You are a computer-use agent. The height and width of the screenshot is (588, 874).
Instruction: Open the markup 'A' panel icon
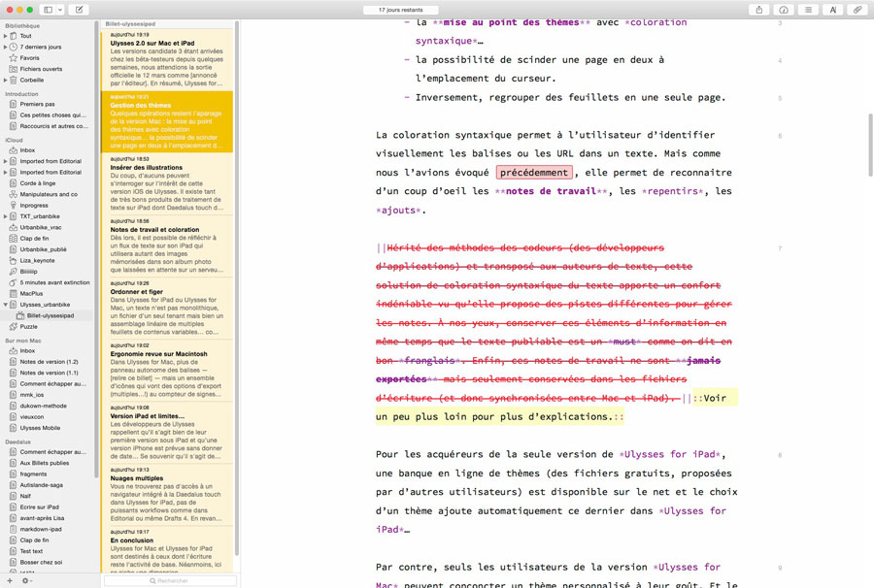[x=833, y=10]
